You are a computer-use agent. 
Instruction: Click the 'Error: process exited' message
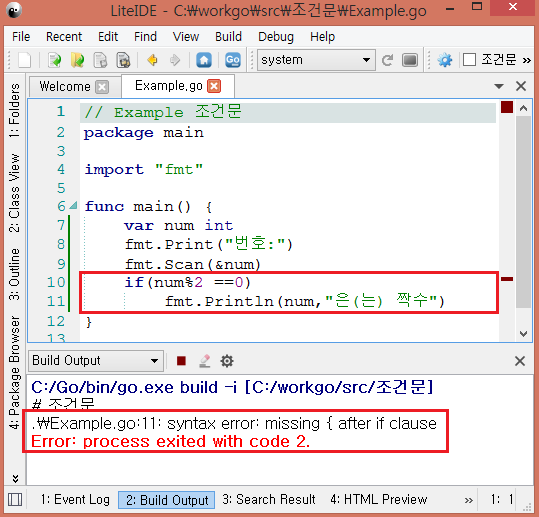pyautogui.click(x=170, y=441)
